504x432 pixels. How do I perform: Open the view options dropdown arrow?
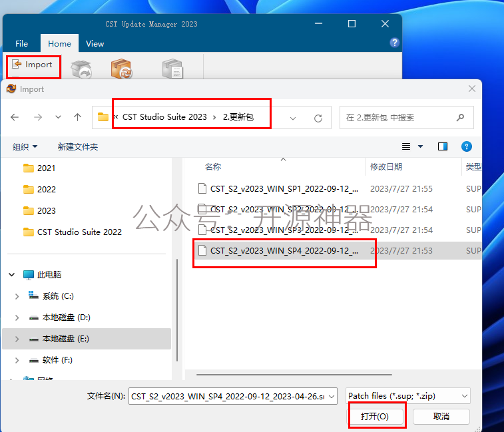420,146
